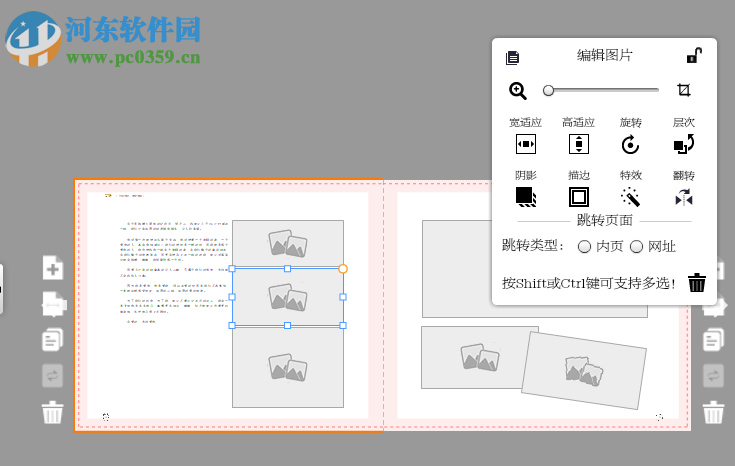Click the right sidebar trash icon

point(713,412)
